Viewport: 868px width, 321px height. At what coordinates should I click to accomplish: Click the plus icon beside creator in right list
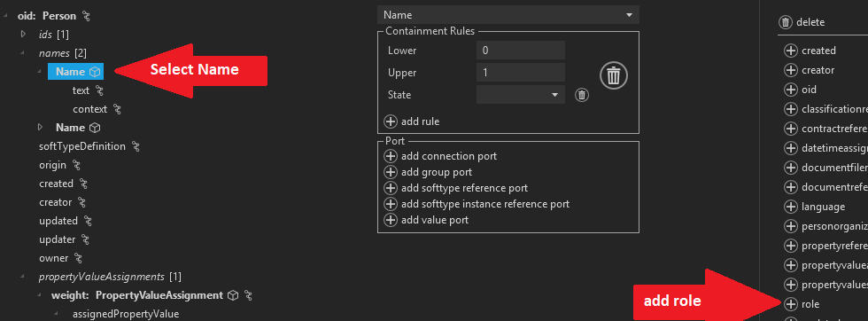(x=791, y=70)
